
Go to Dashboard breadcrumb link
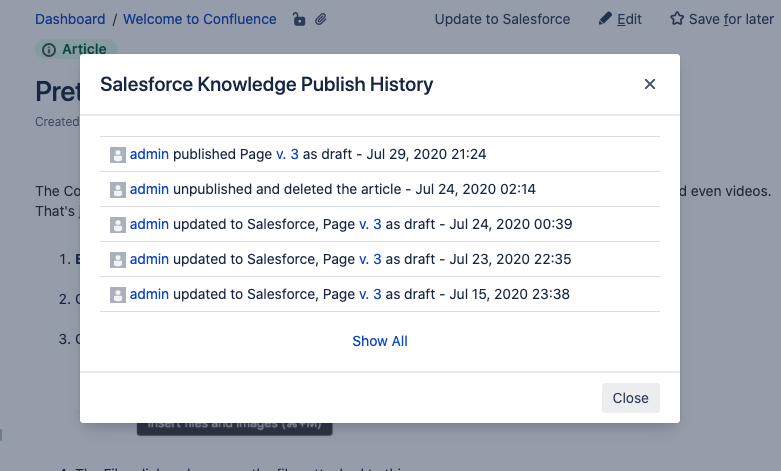point(70,19)
